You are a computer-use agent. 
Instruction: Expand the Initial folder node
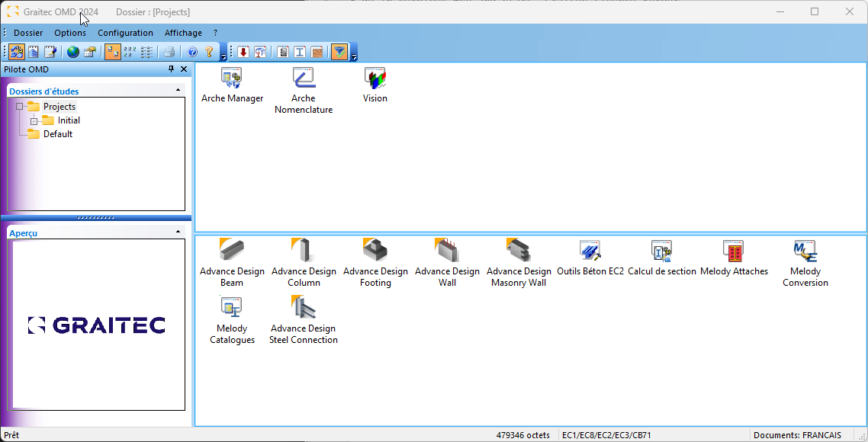(x=34, y=120)
